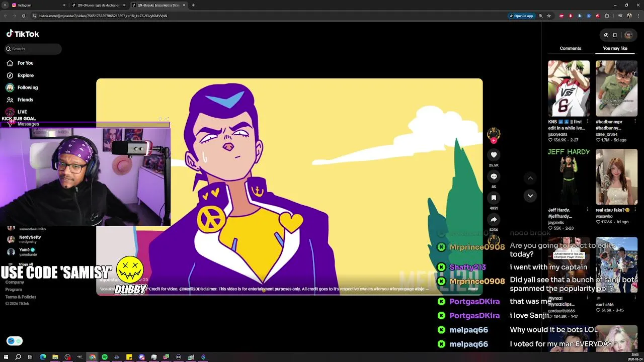
Task: Open Yamê's account in the sidebar
Action: pyautogui.click(x=22, y=252)
